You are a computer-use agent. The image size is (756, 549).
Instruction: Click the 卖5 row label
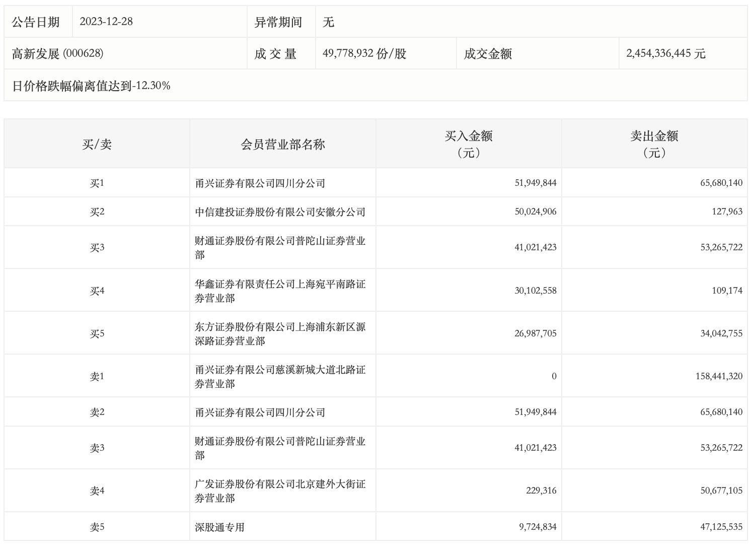(x=97, y=527)
